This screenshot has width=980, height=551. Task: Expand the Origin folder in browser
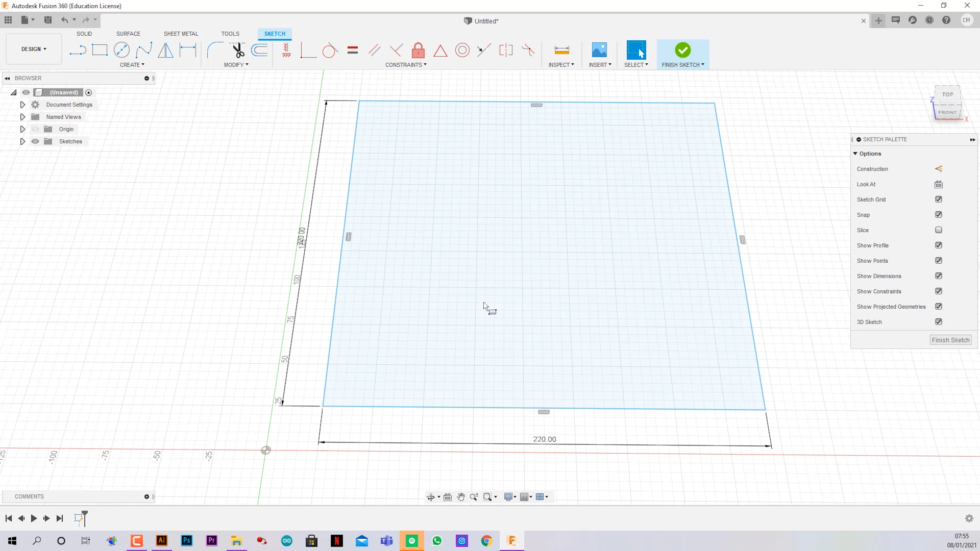(22, 129)
